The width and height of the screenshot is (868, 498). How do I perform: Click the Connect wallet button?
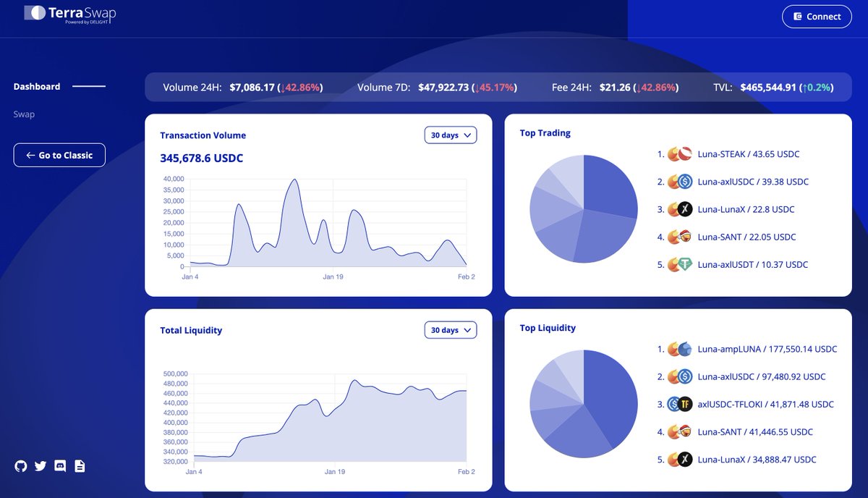tap(817, 17)
